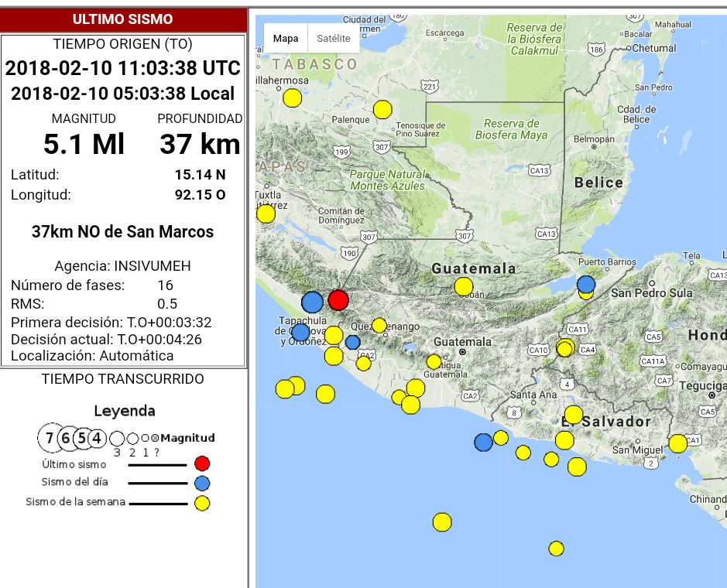This screenshot has width=727, height=588.
Task: Click the red latest earthquake marker
Action: click(x=338, y=300)
